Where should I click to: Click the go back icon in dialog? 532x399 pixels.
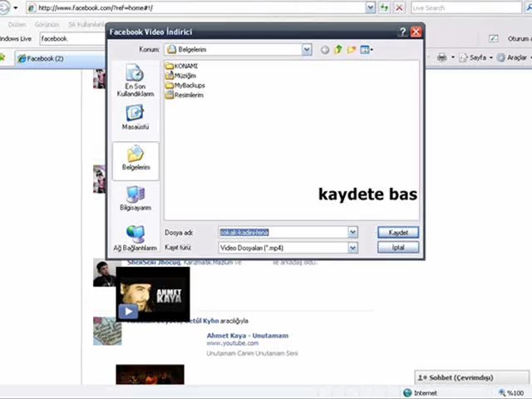[325, 50]
